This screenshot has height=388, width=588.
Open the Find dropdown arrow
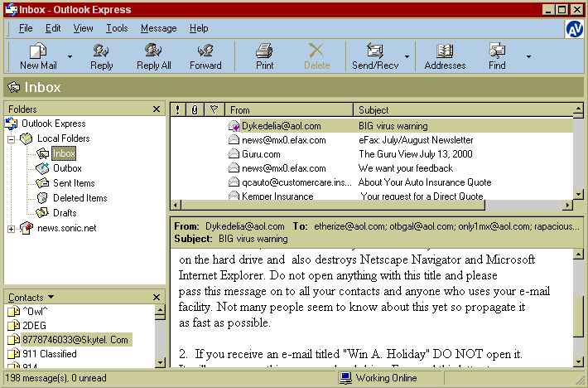point(528,56)
